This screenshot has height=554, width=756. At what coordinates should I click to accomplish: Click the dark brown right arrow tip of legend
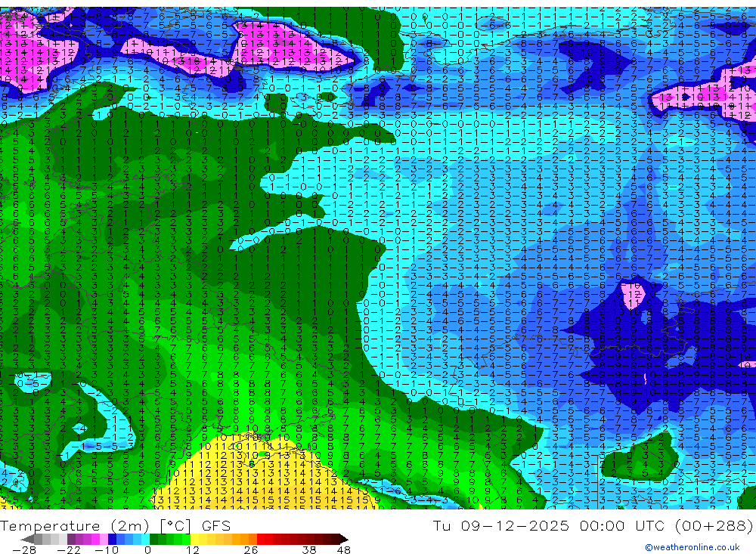pos(344,540)
